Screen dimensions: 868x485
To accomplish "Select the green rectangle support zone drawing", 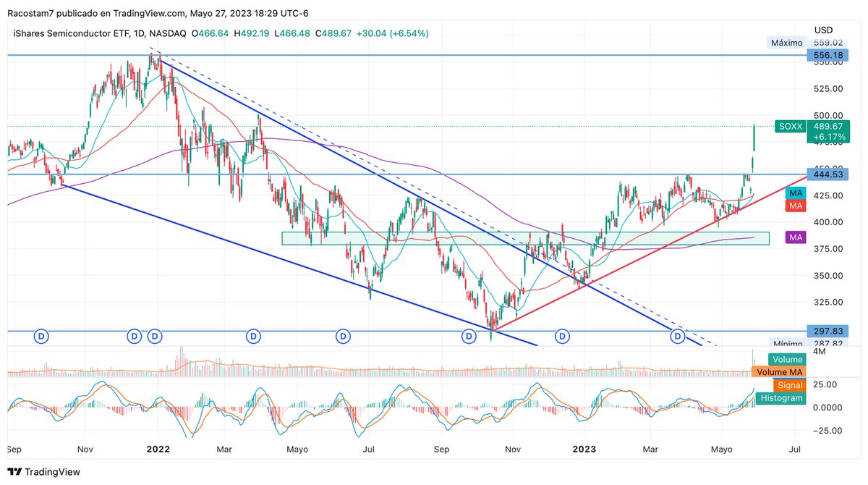I will click(x=525, y=238).
